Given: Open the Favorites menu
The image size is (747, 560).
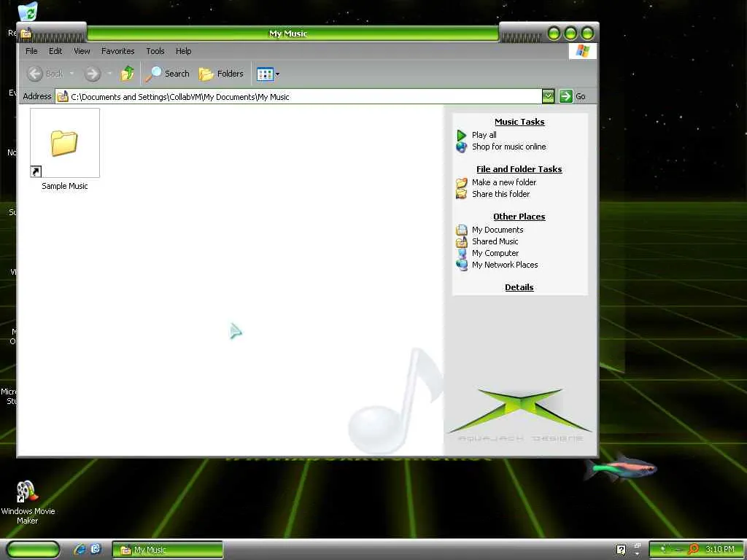Looking at the screenshot, I should click(117, 51).
